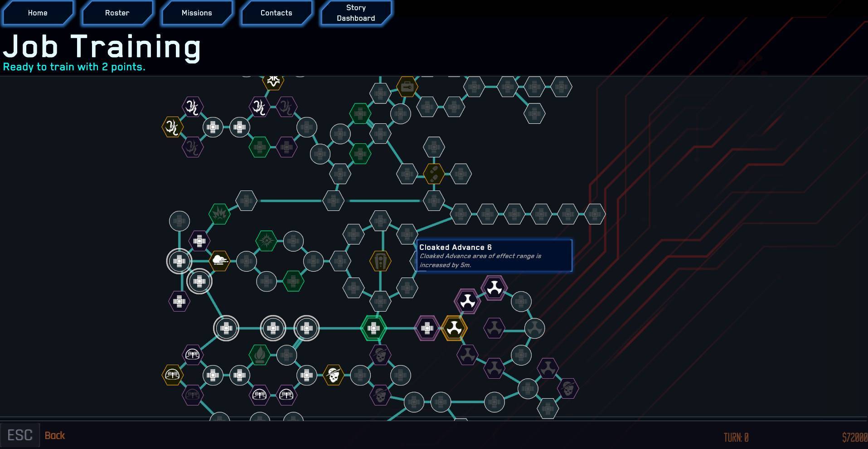The image size is (868, 449).
Task: Choose the orange dome antenna skill node
Action: click(173, 375)
